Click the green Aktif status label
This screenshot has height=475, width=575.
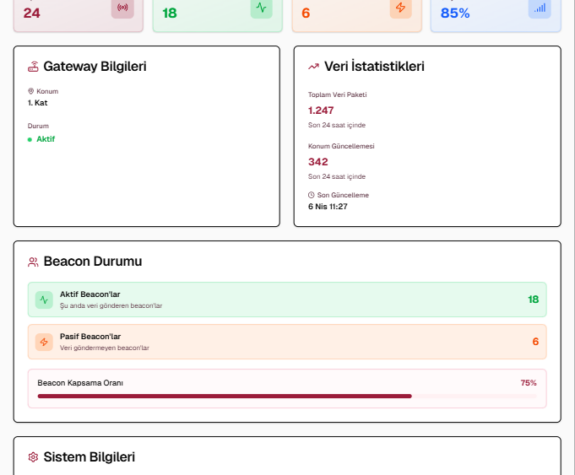tap(45, 139)
